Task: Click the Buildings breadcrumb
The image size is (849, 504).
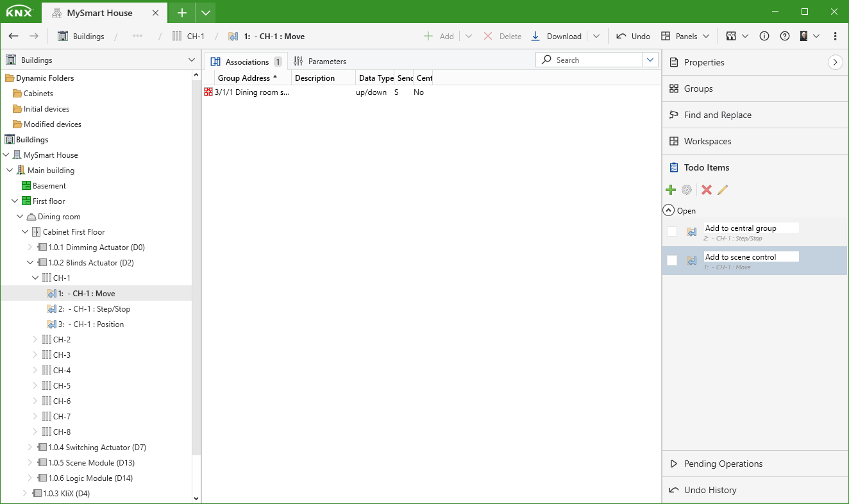Action: point(81,37)
